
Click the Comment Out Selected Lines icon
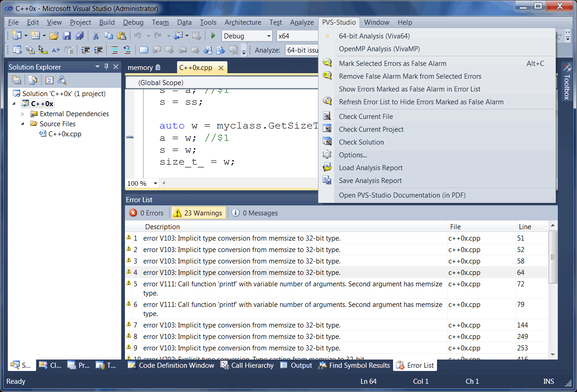click(x=114, y=50)
